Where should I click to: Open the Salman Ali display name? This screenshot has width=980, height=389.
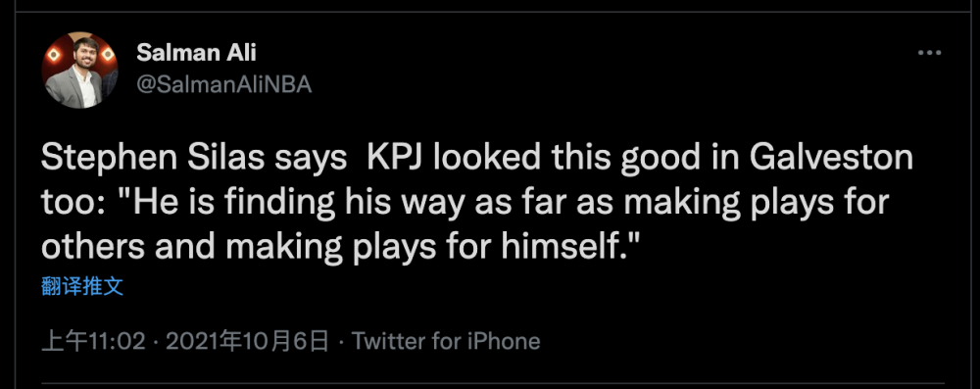pos(196,53)
